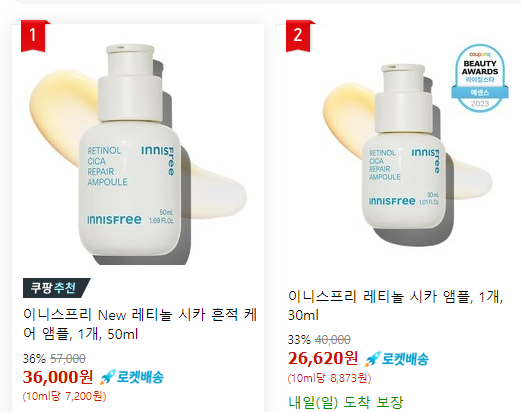
Task: Click the 로켓배송 label on the first product
Action: pos(140,377)
